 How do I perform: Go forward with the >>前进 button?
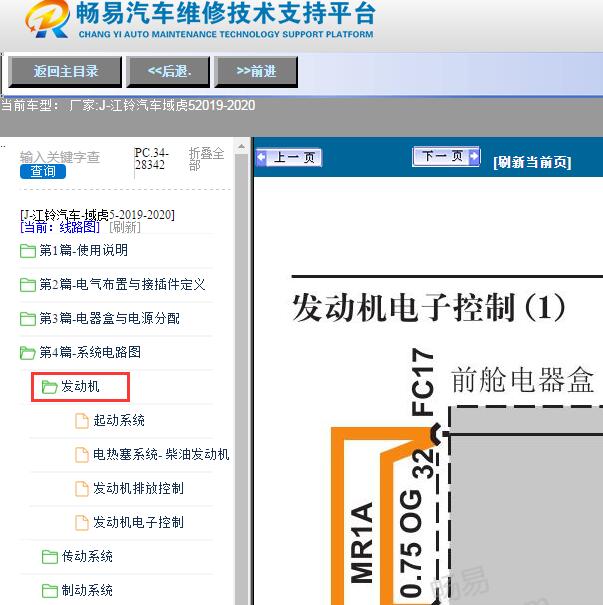(256, 71)
